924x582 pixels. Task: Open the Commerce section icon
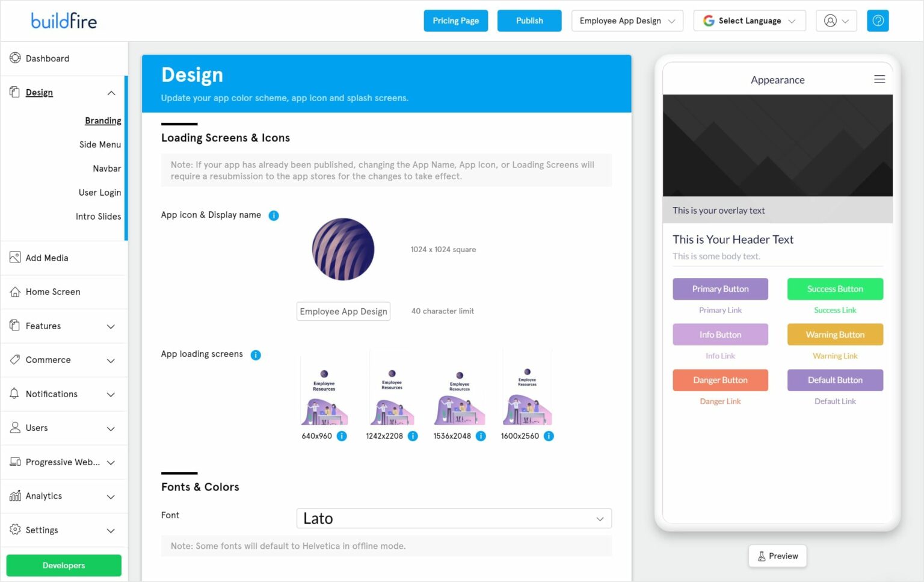(x=15, y=360)
